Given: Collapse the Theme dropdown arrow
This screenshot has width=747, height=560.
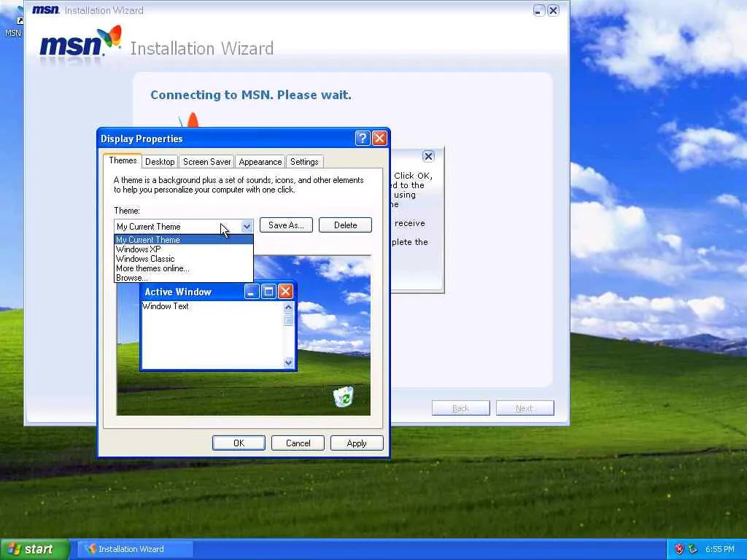Looking at the screenshot, I should coord(247,227).
